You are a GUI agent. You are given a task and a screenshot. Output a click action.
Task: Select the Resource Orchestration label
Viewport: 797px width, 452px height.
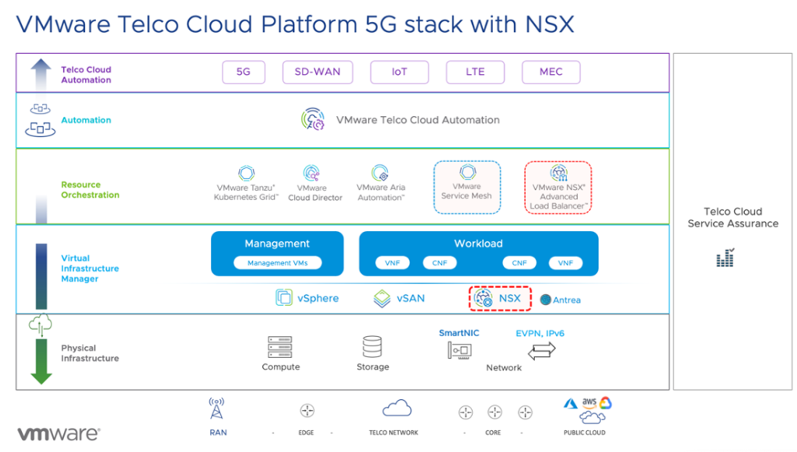[x=90, y=190]
